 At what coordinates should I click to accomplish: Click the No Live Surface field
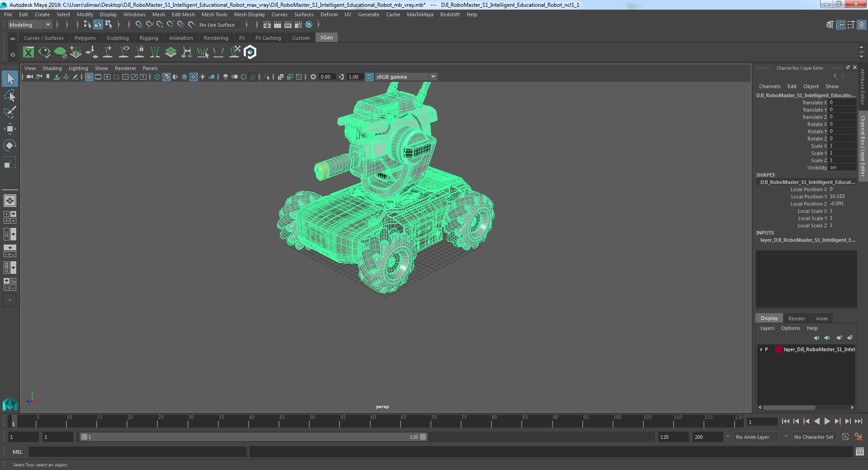pyautogui.click(x=219, y=25)
